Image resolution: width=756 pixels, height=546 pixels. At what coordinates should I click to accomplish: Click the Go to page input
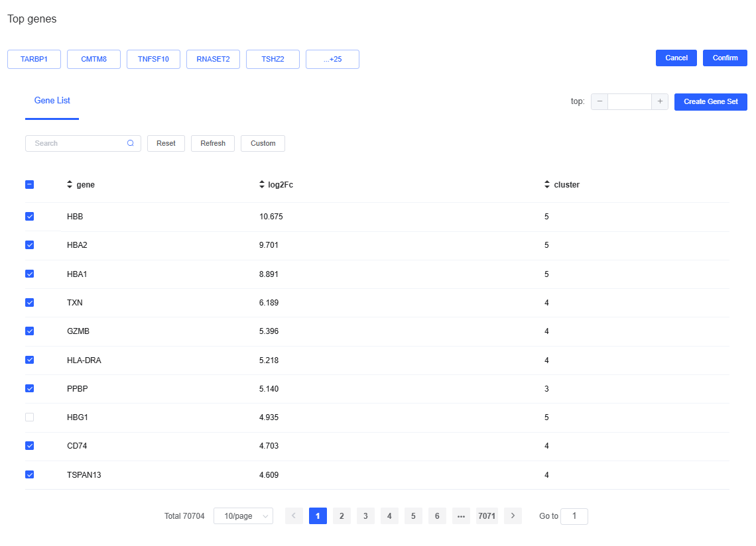(x=574, y=516)
